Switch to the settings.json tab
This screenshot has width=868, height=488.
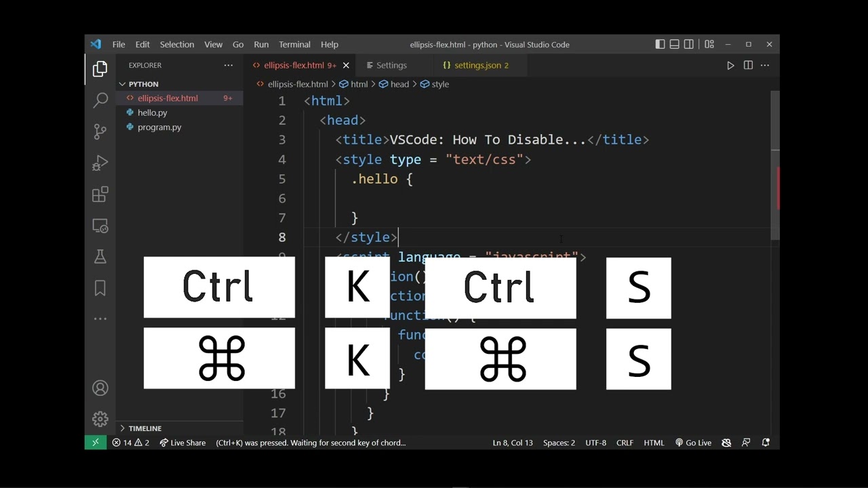[x=475, y=66]
